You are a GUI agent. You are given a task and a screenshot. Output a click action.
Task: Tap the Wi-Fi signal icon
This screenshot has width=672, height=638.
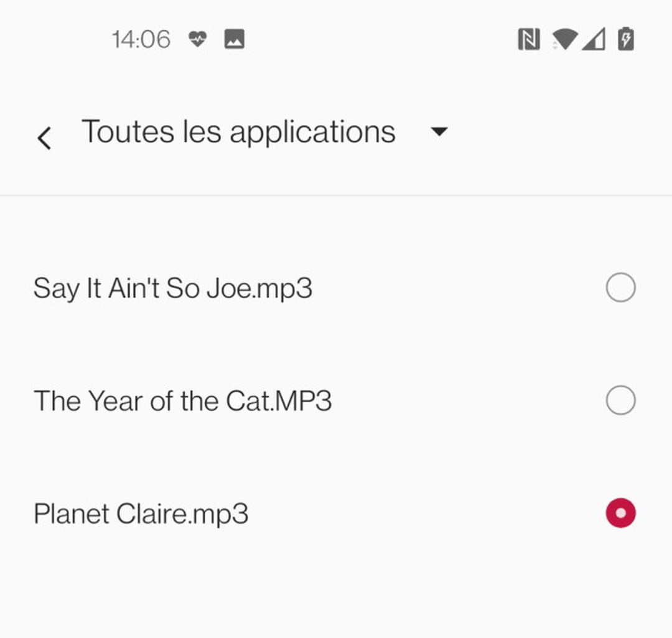(564, 40)
